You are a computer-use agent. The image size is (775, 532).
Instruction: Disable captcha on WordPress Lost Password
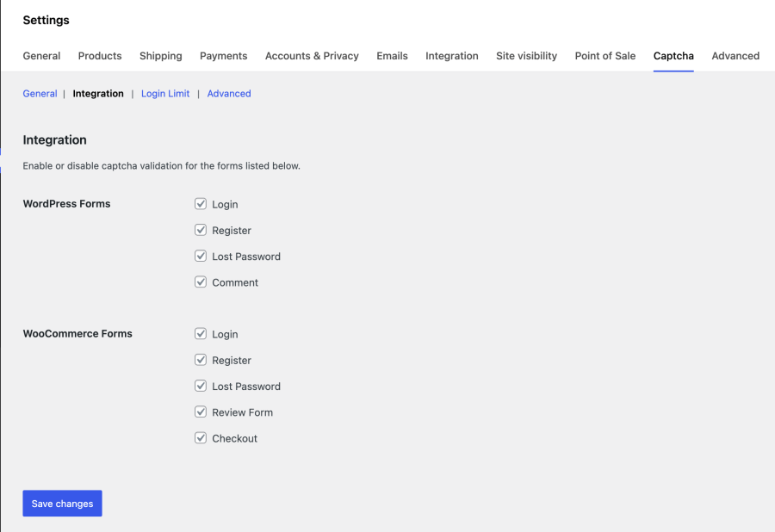click(x=200, y=257)
